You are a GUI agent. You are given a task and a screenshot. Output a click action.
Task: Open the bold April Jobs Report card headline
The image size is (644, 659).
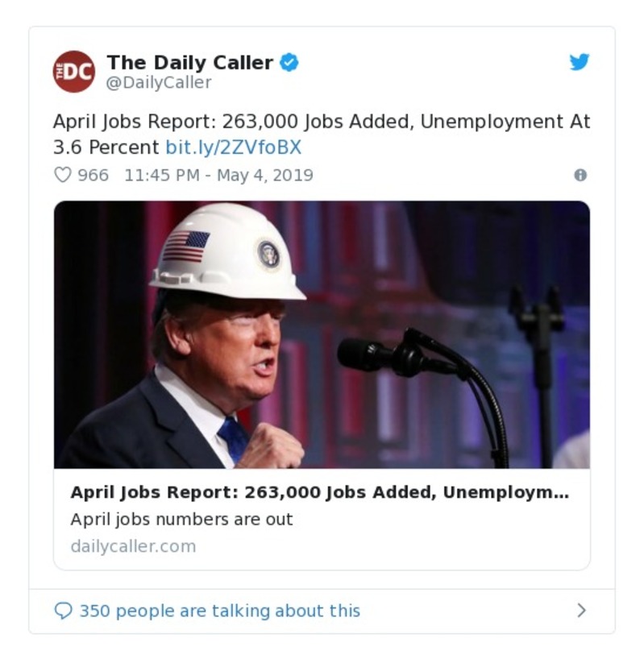click(x=319, y=493)
